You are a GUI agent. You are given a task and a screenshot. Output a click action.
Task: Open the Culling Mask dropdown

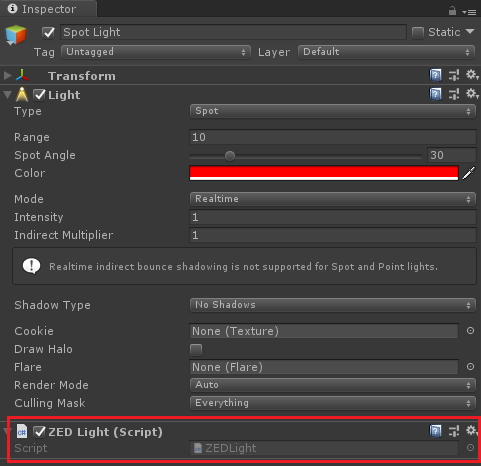coord(333,403)
